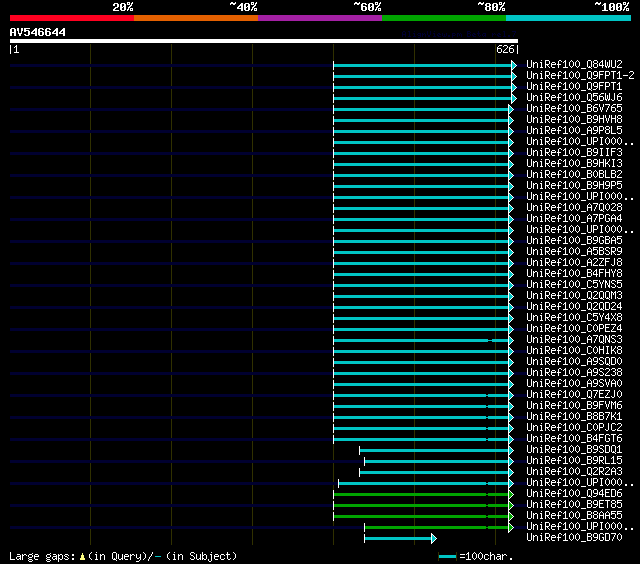The width and height of the screenshot is (640, 564).
Task: Select the UniRef100_Q2QQM3 label
Action: pos(574,296)
